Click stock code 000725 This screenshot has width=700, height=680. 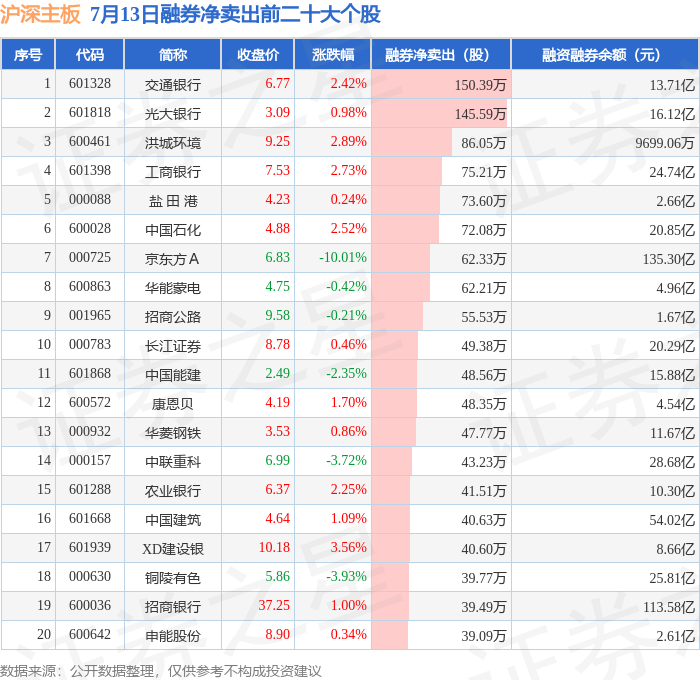coord(90,258)
